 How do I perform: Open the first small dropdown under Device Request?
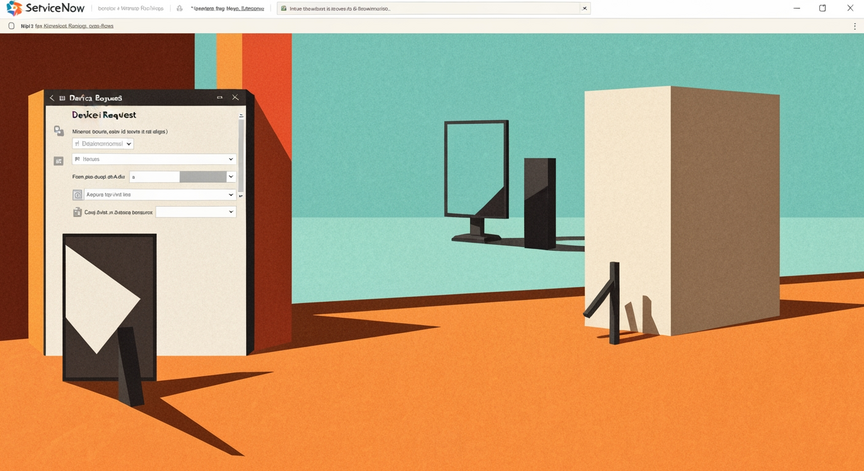(103, 143)
